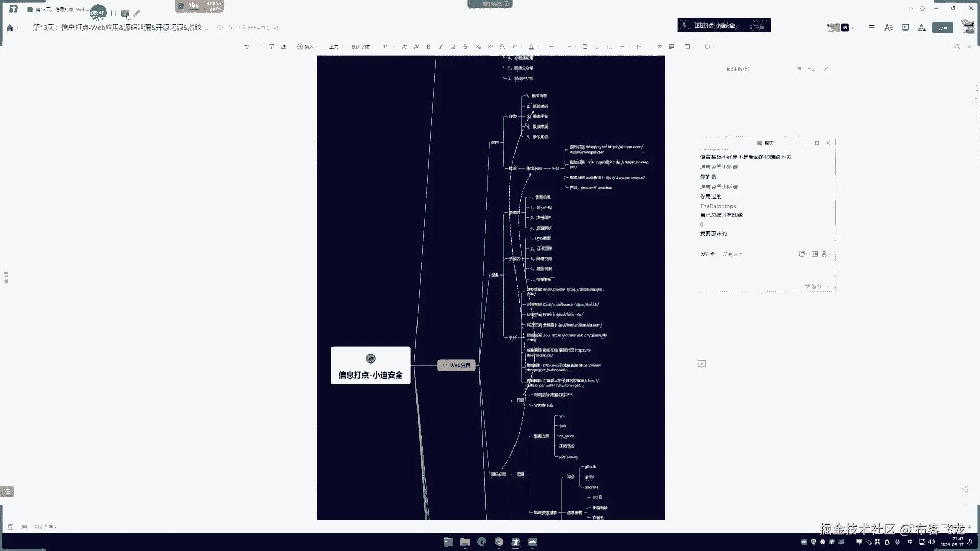Toggle bold formatting
This screenshot has width=980, height=551.
tap(428, 46)
